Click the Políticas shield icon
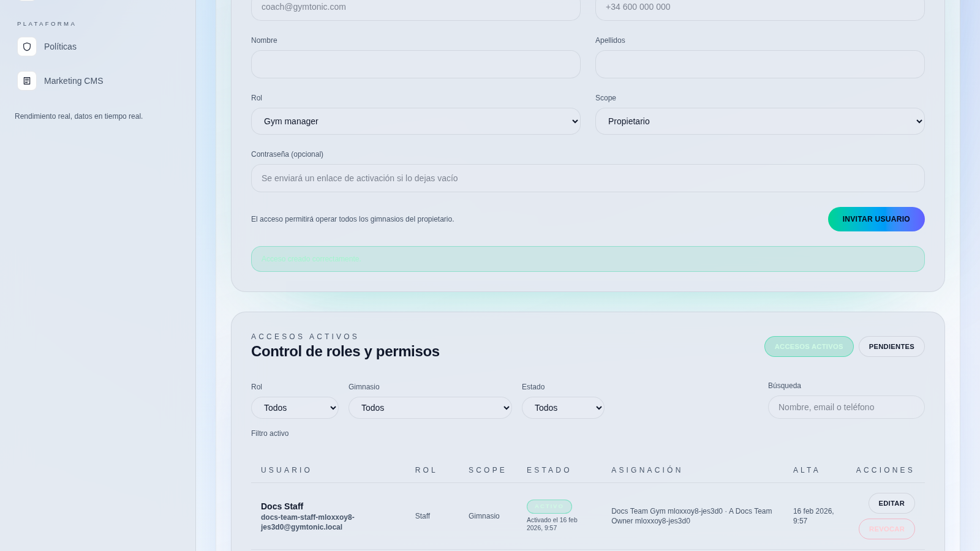 [27, 47]
